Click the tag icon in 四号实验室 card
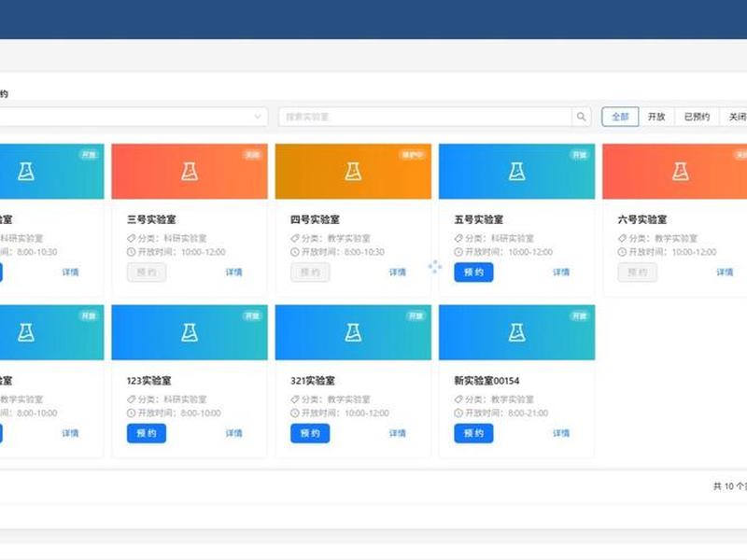 pos(295,238)
